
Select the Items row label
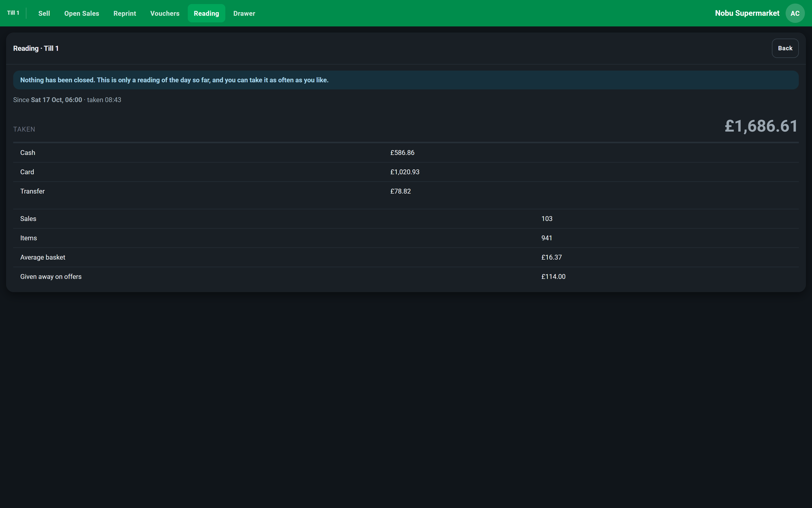pyautogui.click(x=28, y=238)
